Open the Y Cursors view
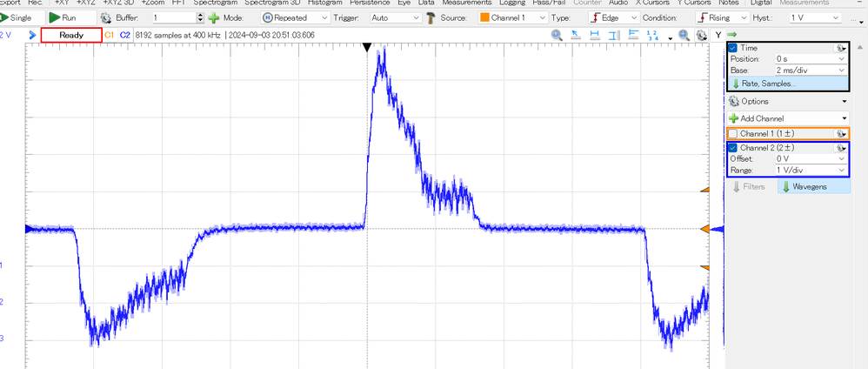868x369 pixels. 695,3
